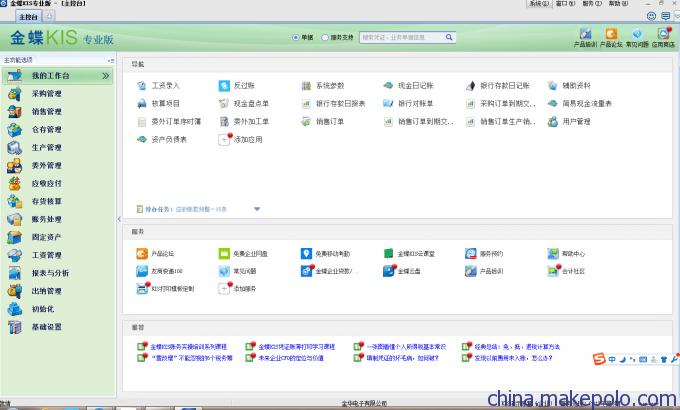
Task: Open 核算项目 shortcut
Action: 158,103
